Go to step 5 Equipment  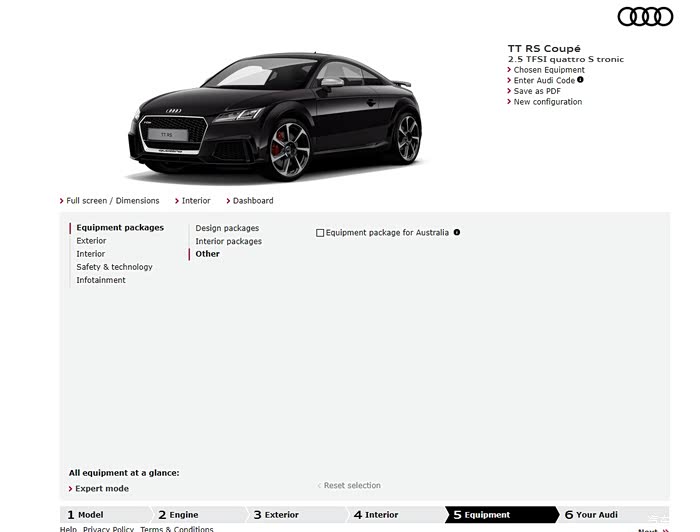click(x=502, y=515)
